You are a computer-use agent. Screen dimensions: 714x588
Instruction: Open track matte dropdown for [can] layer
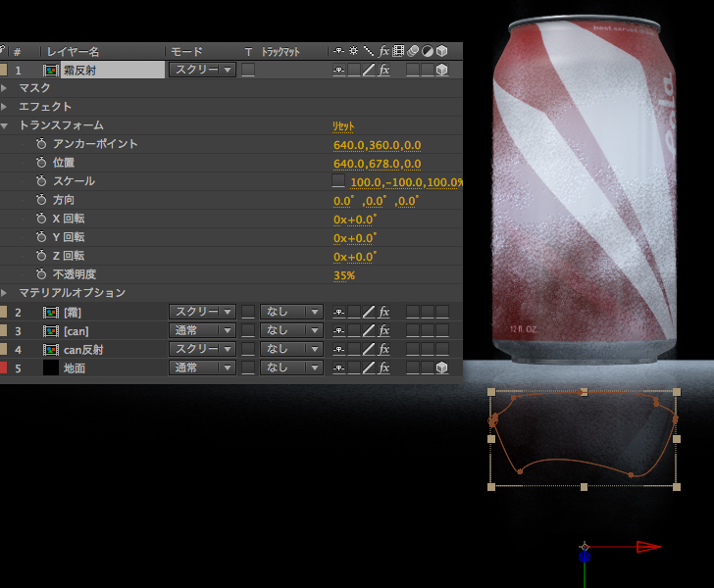point(290,330)
